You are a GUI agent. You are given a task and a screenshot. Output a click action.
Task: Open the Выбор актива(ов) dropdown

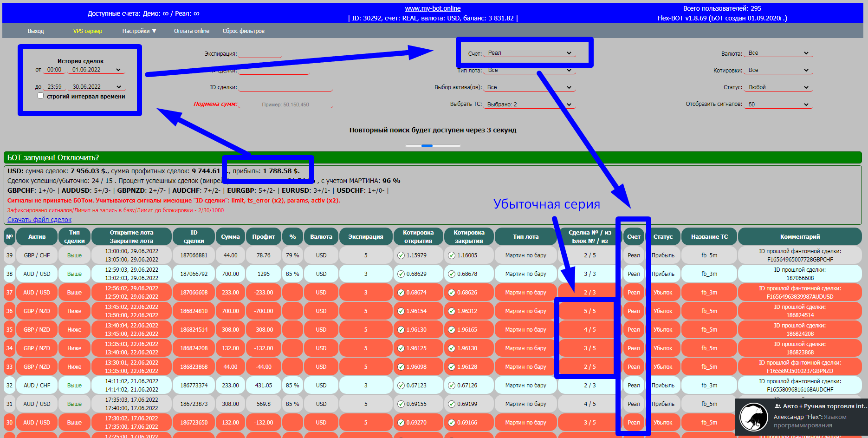(530, 87)
